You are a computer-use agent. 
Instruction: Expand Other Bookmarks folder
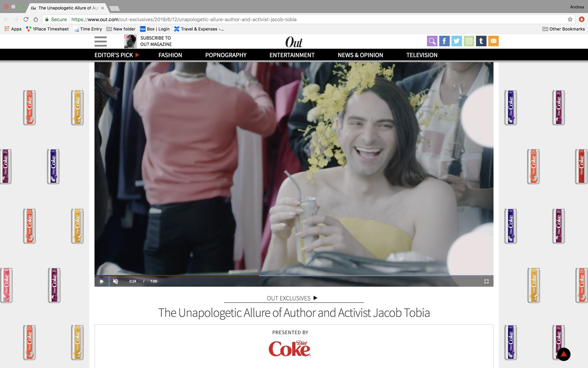(563, 29)
